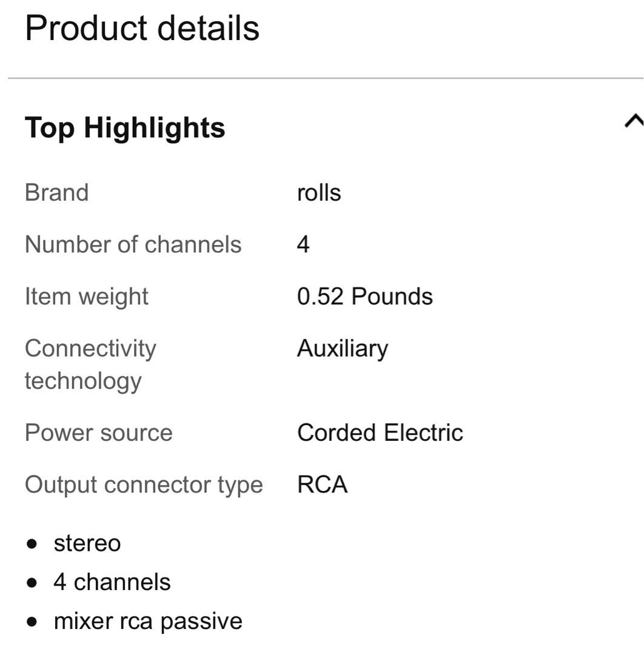Select the RCA connector value
This screenshot has width=644, height=655.
point(322,485)
